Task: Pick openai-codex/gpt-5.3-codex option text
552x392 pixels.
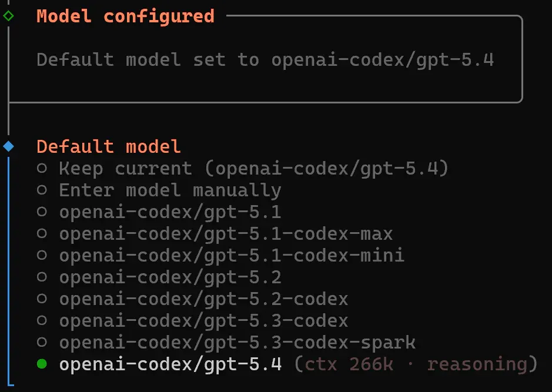Action: (203, 321)
